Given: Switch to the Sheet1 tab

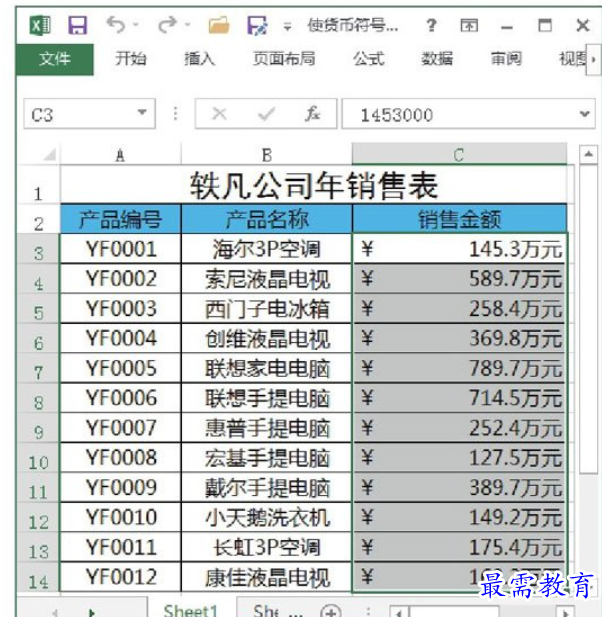Looking at the screenshot, I should pos(190,608).
